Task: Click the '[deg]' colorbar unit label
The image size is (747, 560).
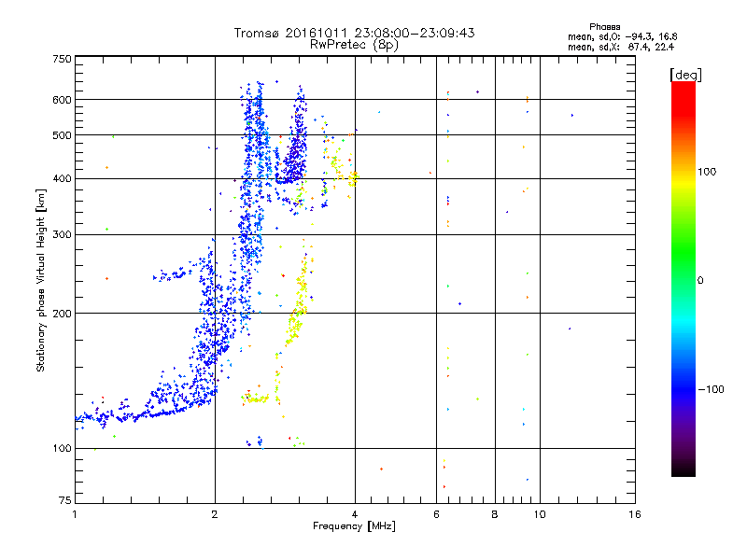Action: coord(685,75)
